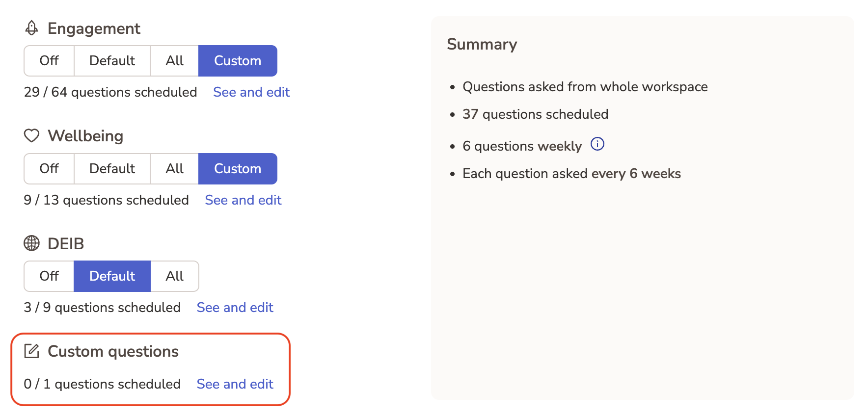This screenshot has width=868, height=419.
Task: Turn DEIB questions Off
Action: 49,276
